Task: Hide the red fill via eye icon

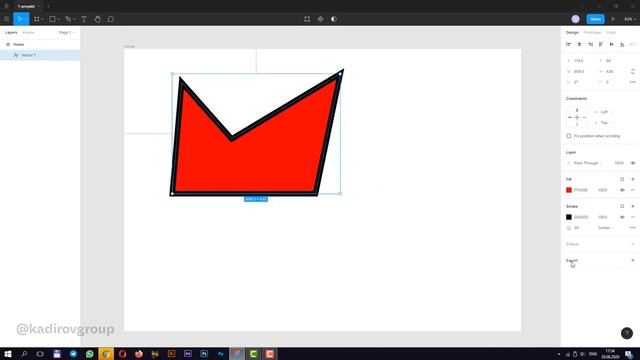Action: pyautogui.click(x=622, y=190)
